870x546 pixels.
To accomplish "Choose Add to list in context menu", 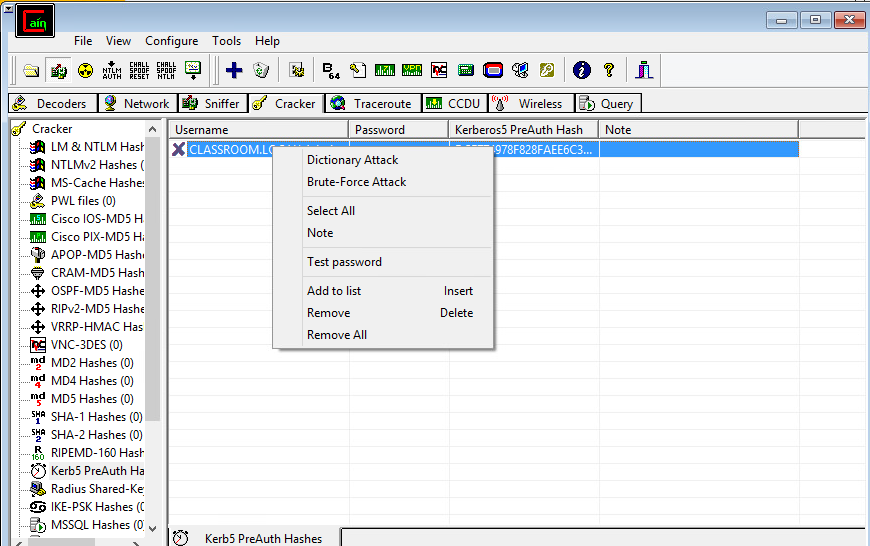I will [383, 291].
